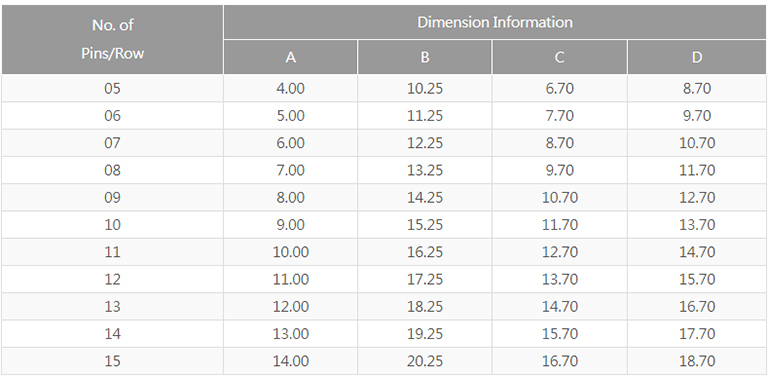Click the 15.70 cell in row 14

pyautogui.click(x=559, y=334)
